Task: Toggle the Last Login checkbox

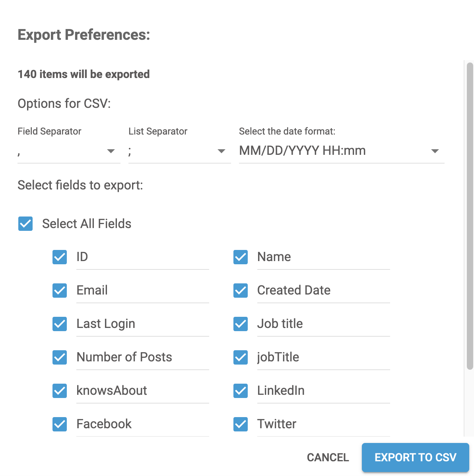Action: pos(60,324)
